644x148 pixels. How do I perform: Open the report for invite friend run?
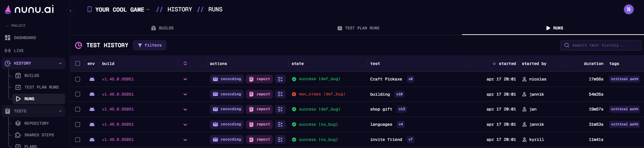[259, 140]
